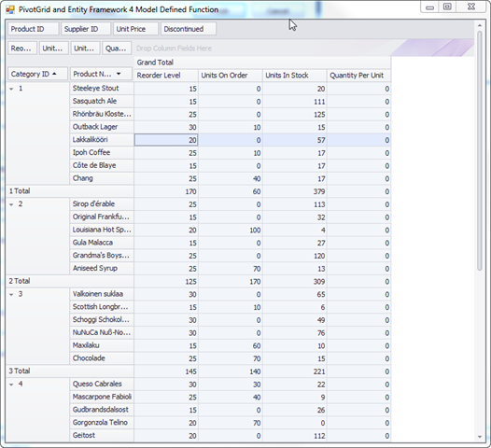Select the Aniseed Syrup row
491x448 pixels.
(102, 268)
